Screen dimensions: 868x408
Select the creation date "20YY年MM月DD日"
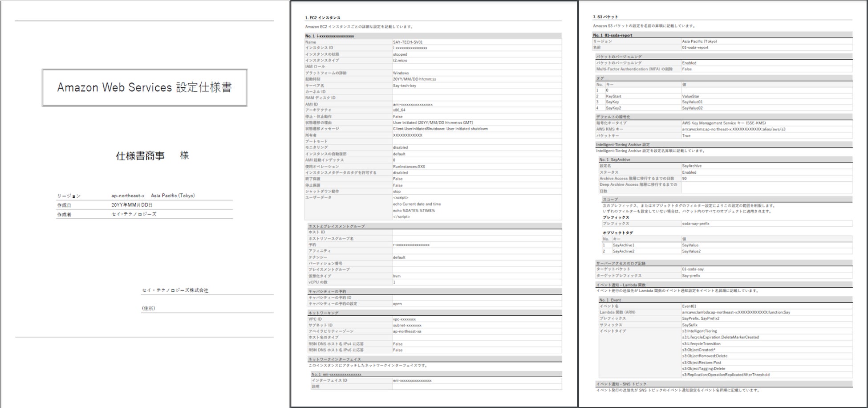[x=132, y=205]
